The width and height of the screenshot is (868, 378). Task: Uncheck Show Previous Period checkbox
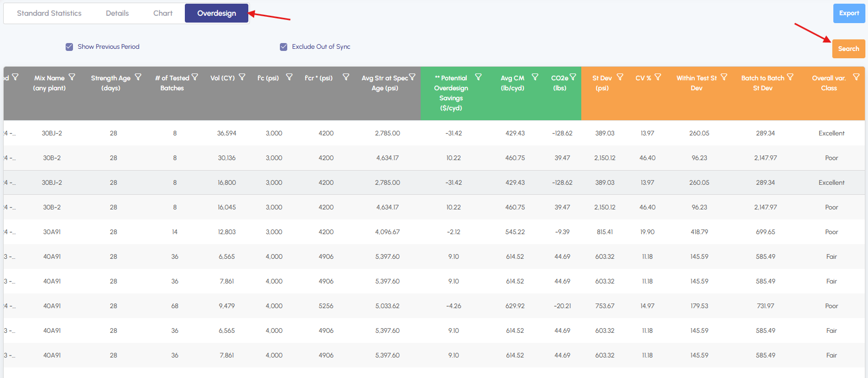point(69,47)
